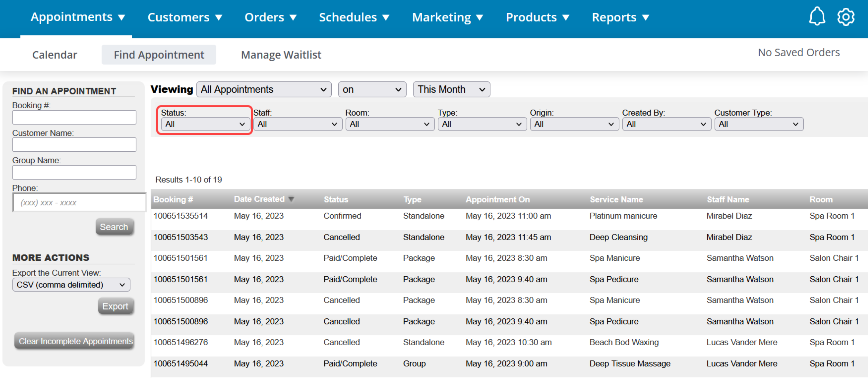Select booking 100651535514 row

[x=181, y=216]
